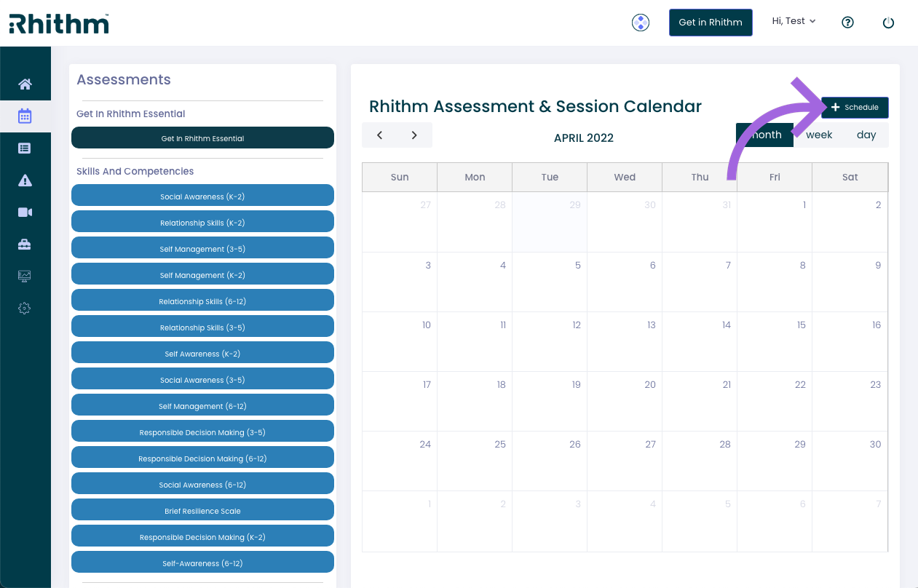
Task: Pick Self Management (6-12) assessment
Action: click(202, 406)
